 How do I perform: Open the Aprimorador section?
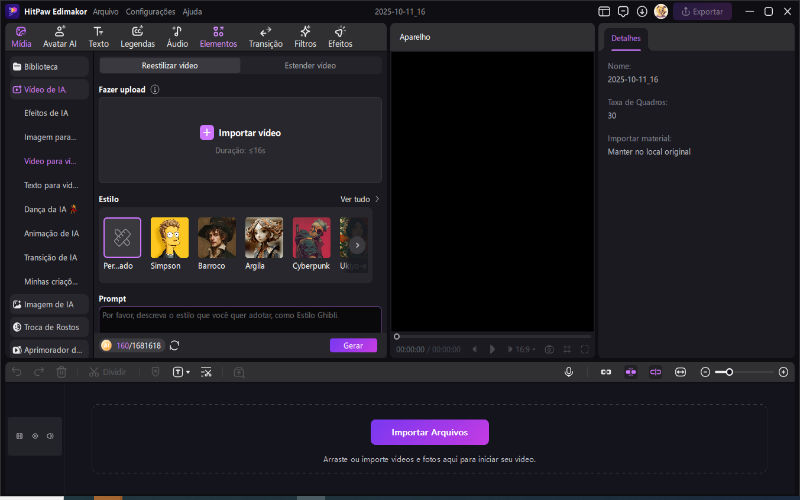(49, 350)
